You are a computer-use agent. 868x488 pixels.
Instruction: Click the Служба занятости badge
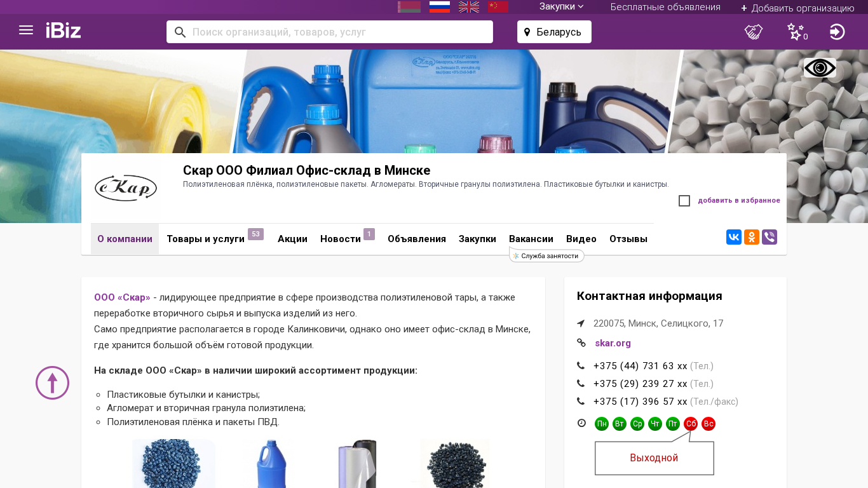point(546,255)
